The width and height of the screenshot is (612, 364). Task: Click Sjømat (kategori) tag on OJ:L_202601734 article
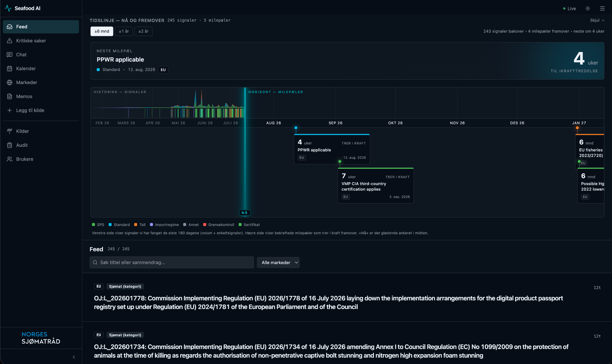[x=125, y=335]
